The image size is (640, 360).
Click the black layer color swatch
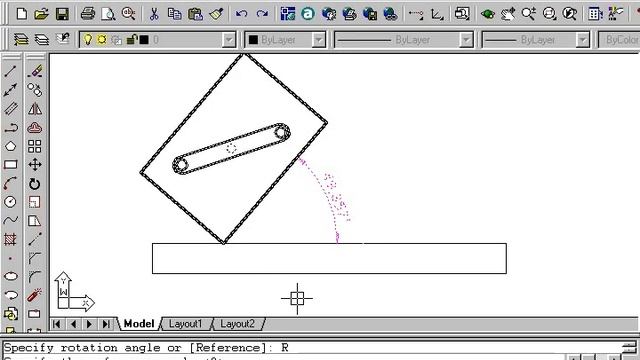coord(144,40)
